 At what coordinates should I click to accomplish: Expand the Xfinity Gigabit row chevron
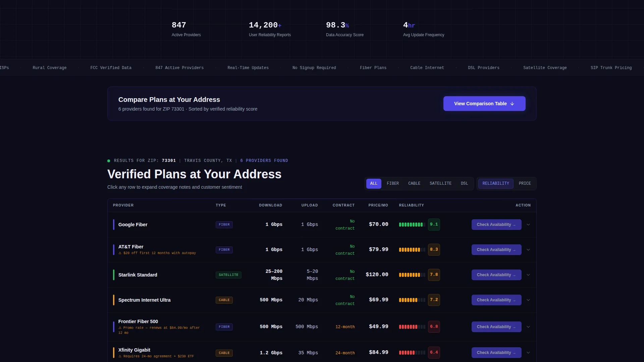(x=528, y=353)
